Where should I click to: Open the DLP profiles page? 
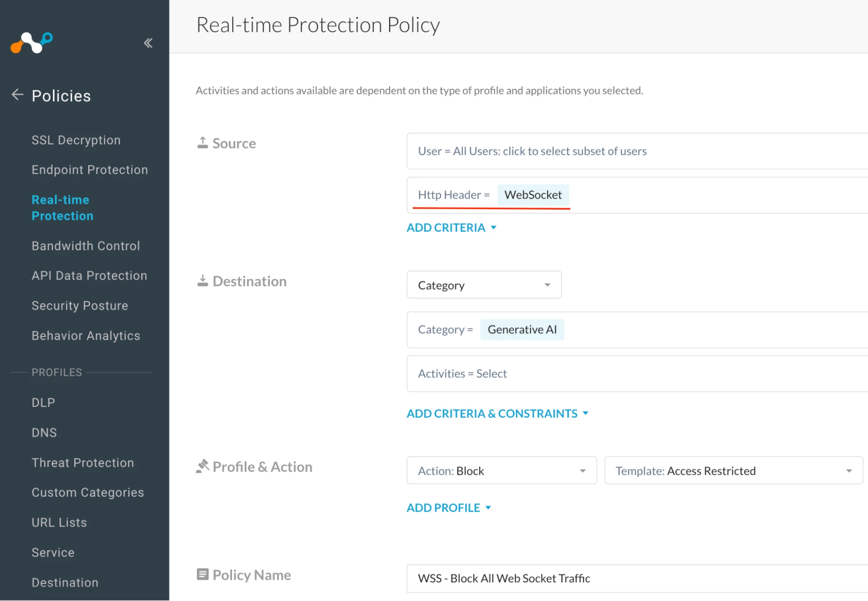(43, 403)
